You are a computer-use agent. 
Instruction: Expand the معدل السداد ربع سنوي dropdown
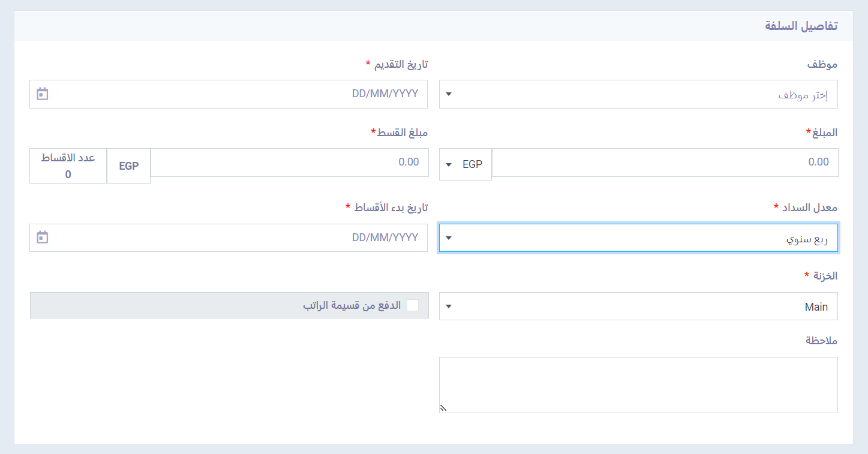(x=638, y=238)
